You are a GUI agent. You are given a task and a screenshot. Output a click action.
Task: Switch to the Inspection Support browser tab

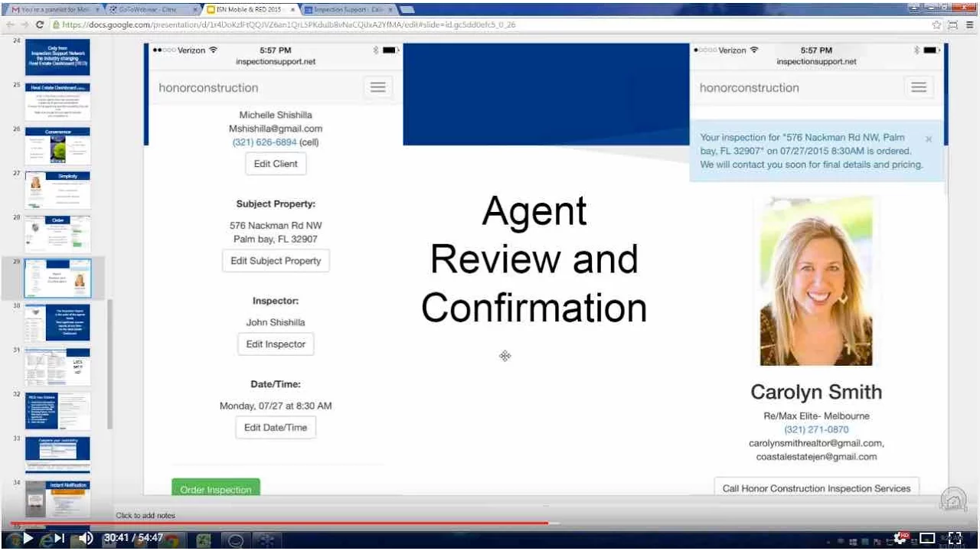(348, 9)
